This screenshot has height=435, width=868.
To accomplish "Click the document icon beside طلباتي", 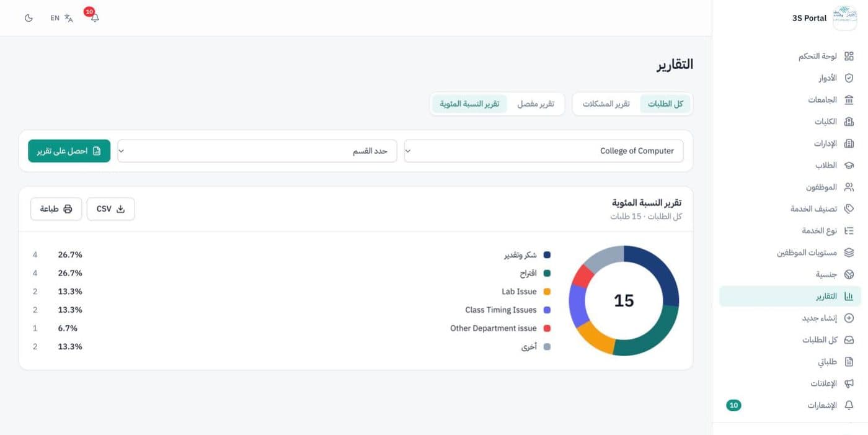I will click(x=849, y=362).
